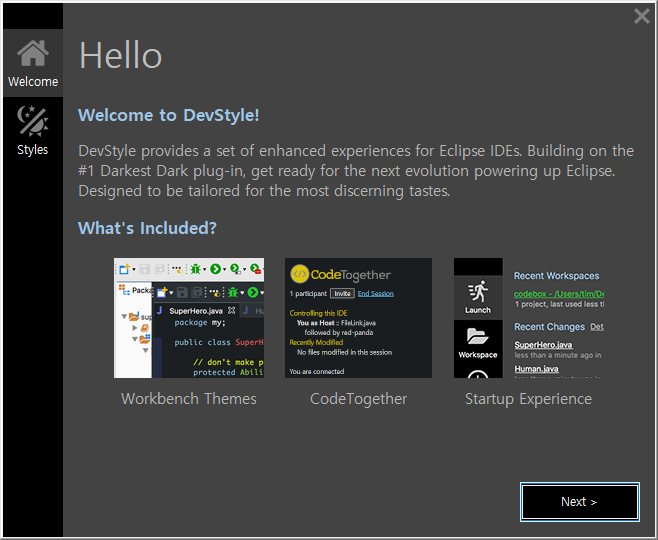Image resolution: width=658 pixels, height=540 pixels.
Task: Go to next page with Next >
Action: click(x=580, y=502)
